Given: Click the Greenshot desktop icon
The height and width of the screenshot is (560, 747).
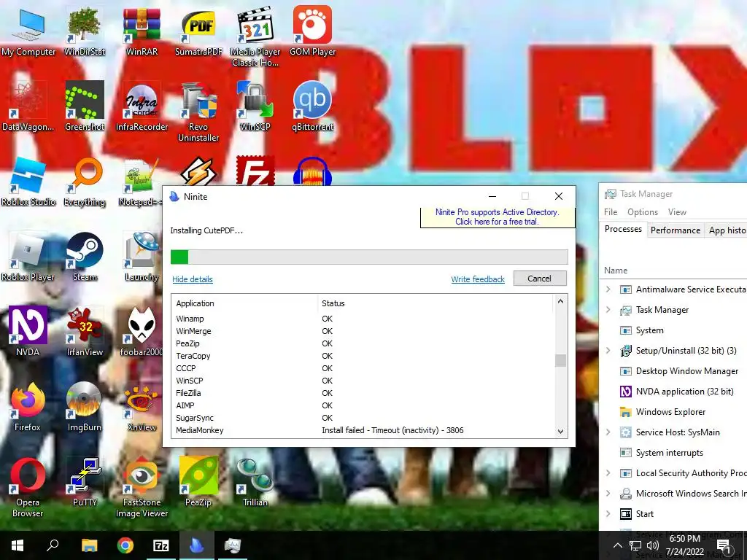Looking at the screenshot, I should pos(85,106).
